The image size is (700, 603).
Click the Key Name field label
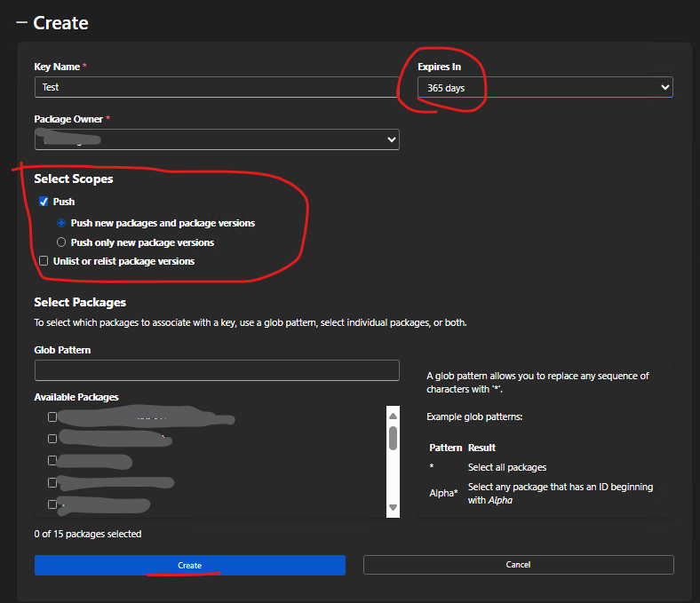58,67
